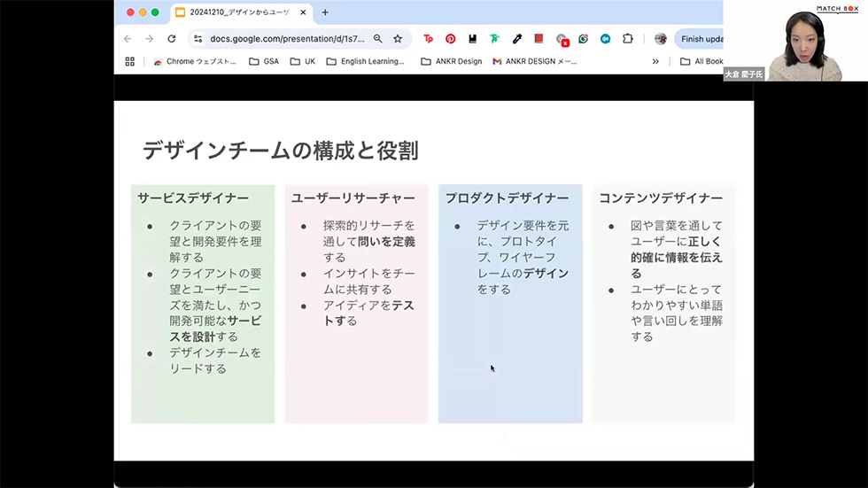Click the インサイトをチームに共有する bullet

pyautogui.click(x=368, y=282)
